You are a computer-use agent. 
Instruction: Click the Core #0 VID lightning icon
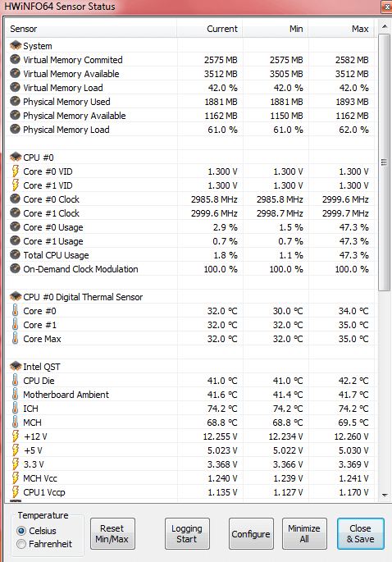15,171
